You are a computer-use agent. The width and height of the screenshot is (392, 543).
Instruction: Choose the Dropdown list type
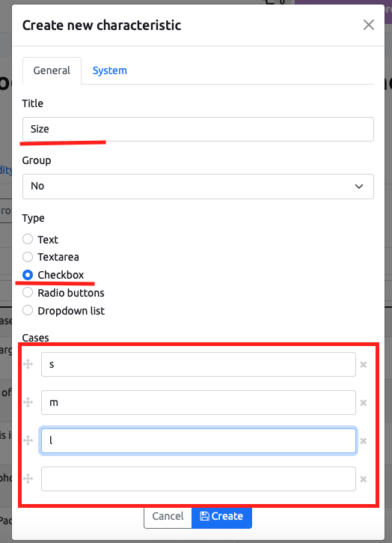click(x=28, y=311)
